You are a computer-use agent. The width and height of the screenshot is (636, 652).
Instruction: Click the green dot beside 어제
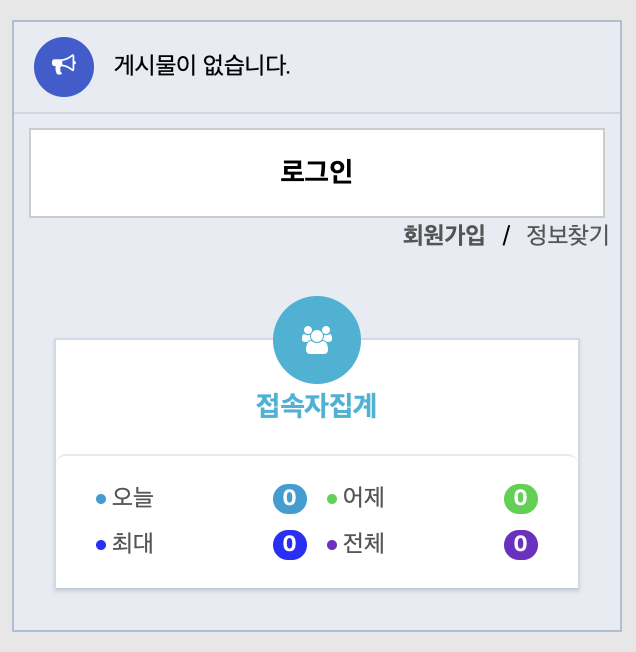[332, 498]
